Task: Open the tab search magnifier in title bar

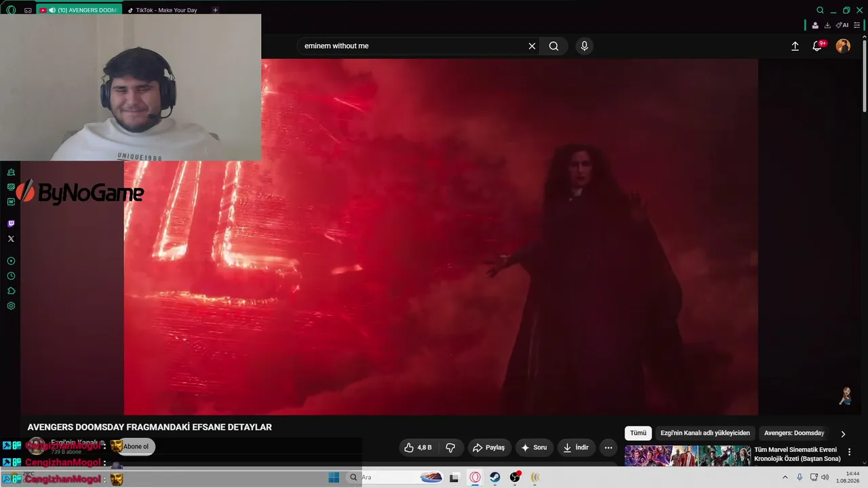Action: coord(820,10)
